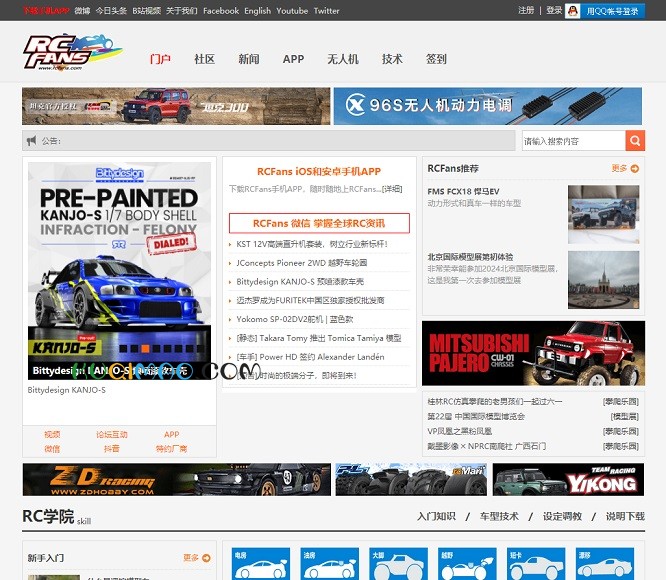Open the Bittydesign KANJO-S 预喷漆款车壳 article
Screen dimensions: 666x580
(x=300, y=282)
